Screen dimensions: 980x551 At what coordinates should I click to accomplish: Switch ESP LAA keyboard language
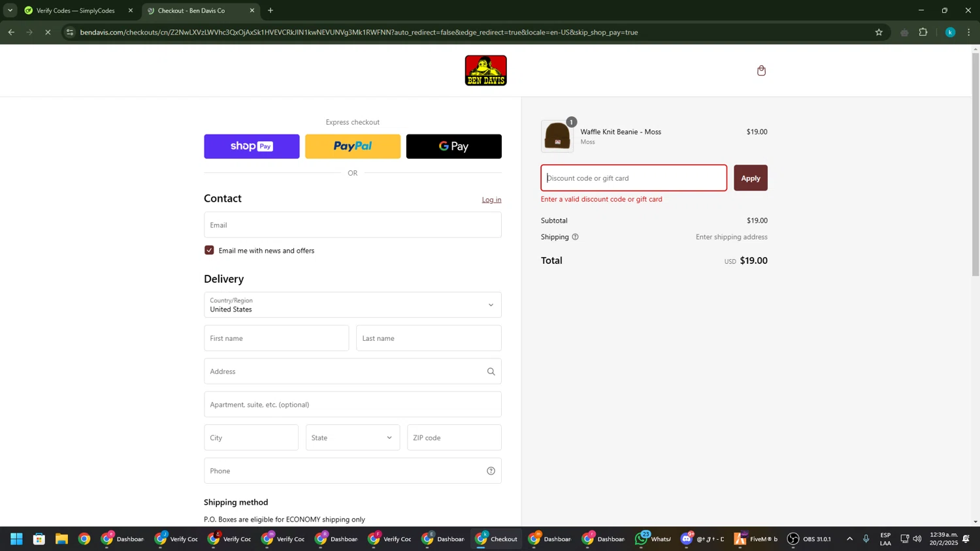point(885,539)
